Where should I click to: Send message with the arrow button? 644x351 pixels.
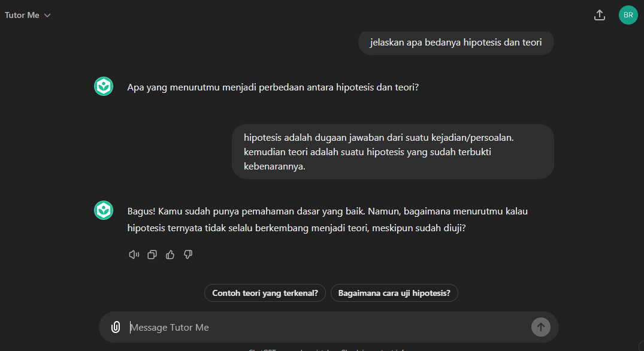click(540, 327)
